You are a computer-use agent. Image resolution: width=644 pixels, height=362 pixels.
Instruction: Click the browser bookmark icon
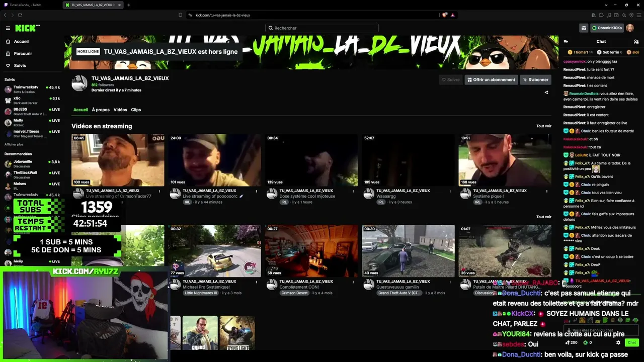[x=180, y=15]
